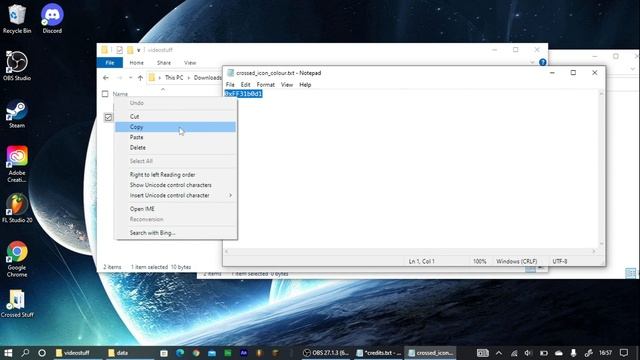Image resolution: width=640 pixels, height=360 pixels.
Task: Expand the Explorer ribbon chevron
Action: click(532, 62)
